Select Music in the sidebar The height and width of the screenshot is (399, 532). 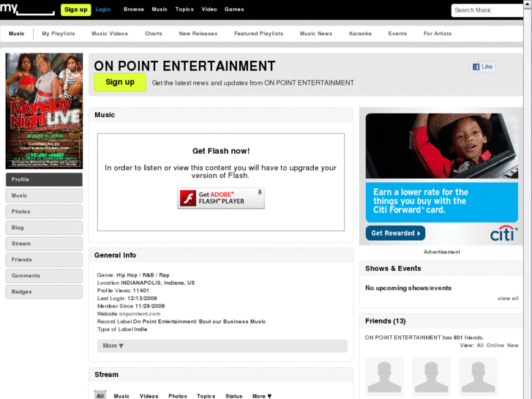pos(44,195)
